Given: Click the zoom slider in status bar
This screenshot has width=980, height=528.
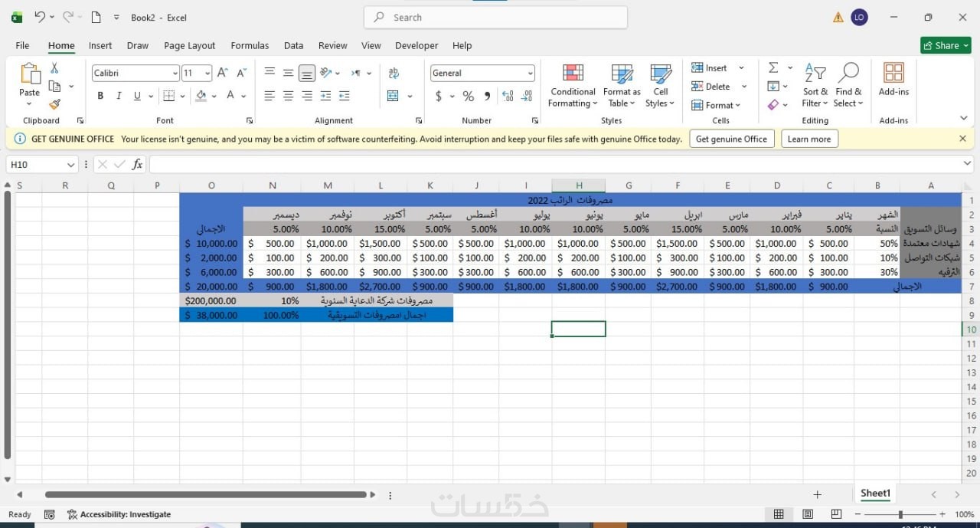Looking at the screenshot, I should click(900, 514).
